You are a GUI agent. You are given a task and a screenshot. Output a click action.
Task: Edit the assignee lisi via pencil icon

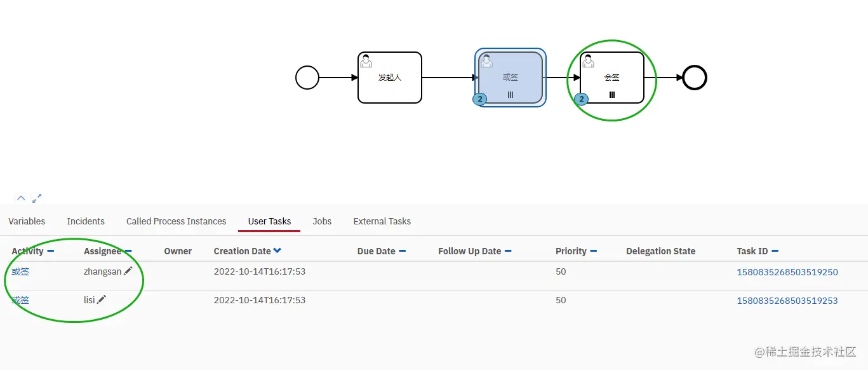pos(102,300)
